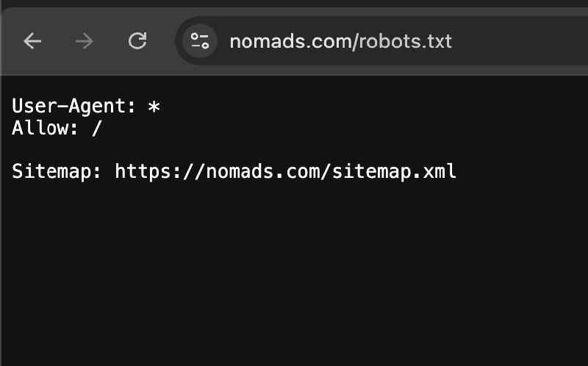Reload the robots.txt page
The image size is (588, 366).
[137, 41]
